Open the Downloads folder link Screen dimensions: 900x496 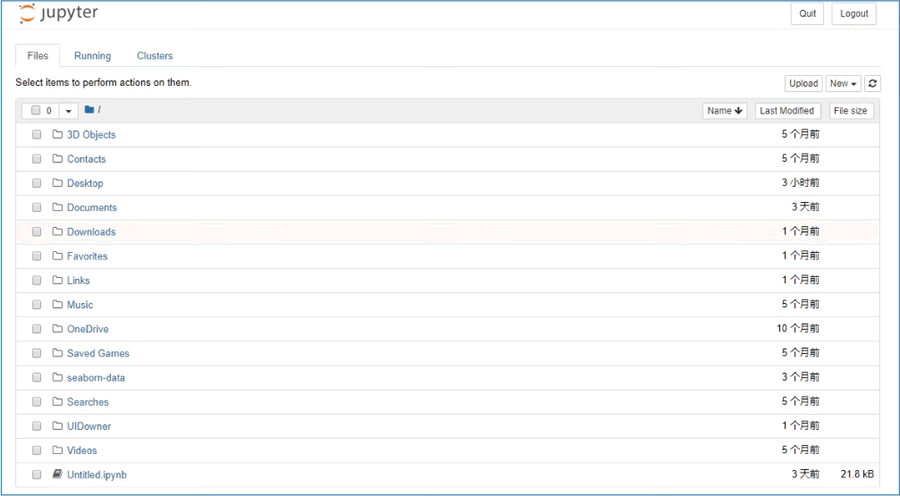pos(91,232)
